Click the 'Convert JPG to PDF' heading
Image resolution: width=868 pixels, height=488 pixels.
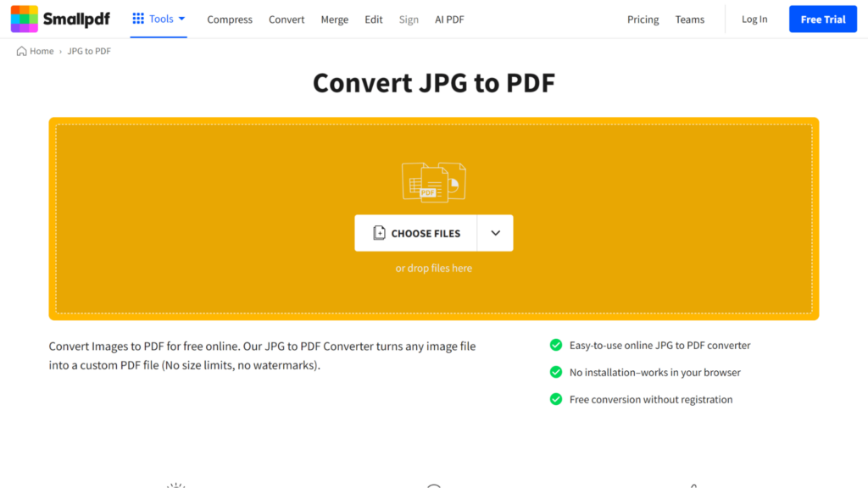(434, 83)
